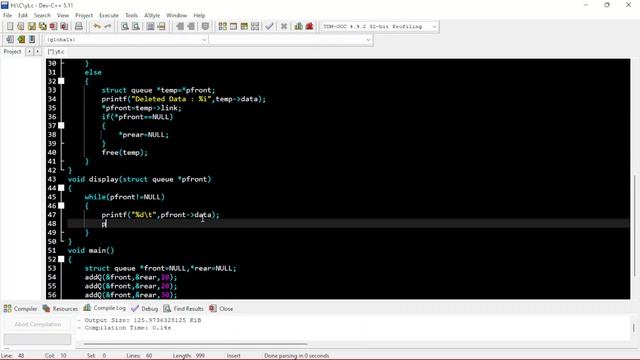Open the Project menu
The image size is (640, 360).
tap(84, 15)
